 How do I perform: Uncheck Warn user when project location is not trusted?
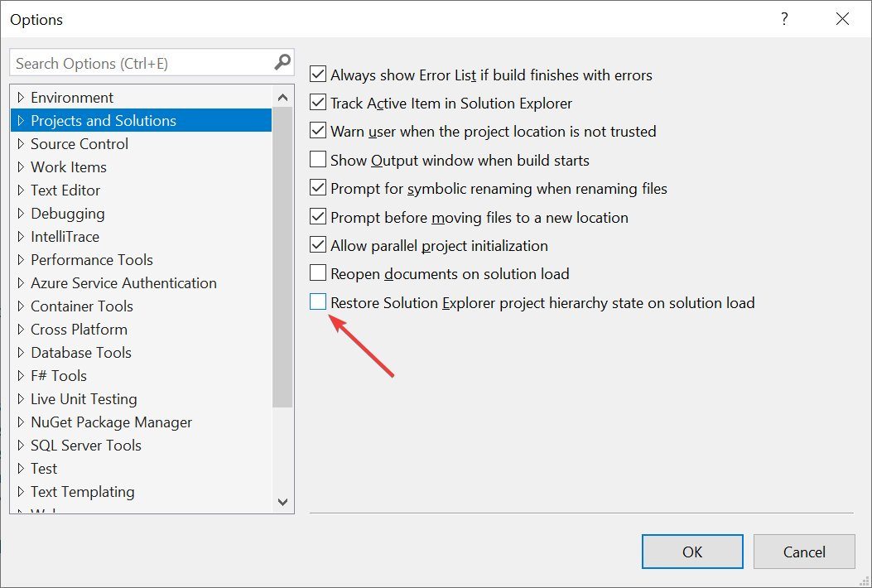coord(318,131)
